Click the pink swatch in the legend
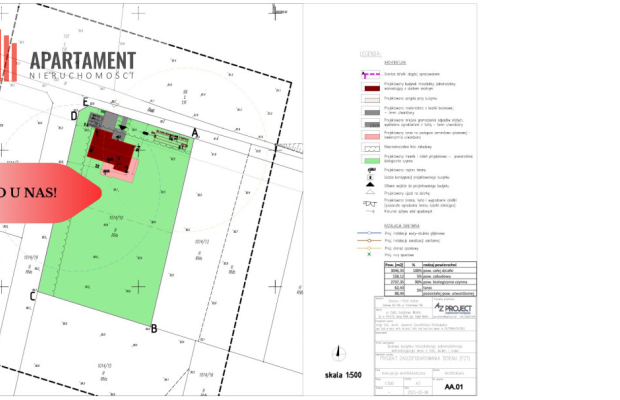Viewport: 620px width, 400px height. point(370,135)
